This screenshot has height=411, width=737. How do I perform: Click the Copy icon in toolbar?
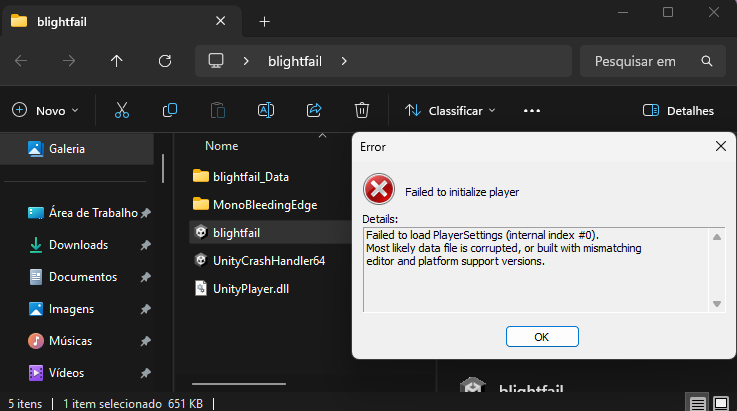(x=170, y=110)
